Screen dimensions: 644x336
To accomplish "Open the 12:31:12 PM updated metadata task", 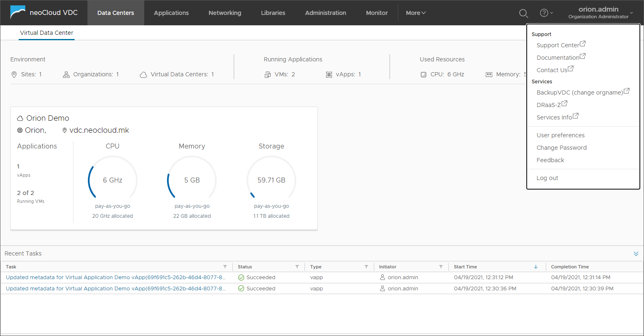I will [116, 278].
